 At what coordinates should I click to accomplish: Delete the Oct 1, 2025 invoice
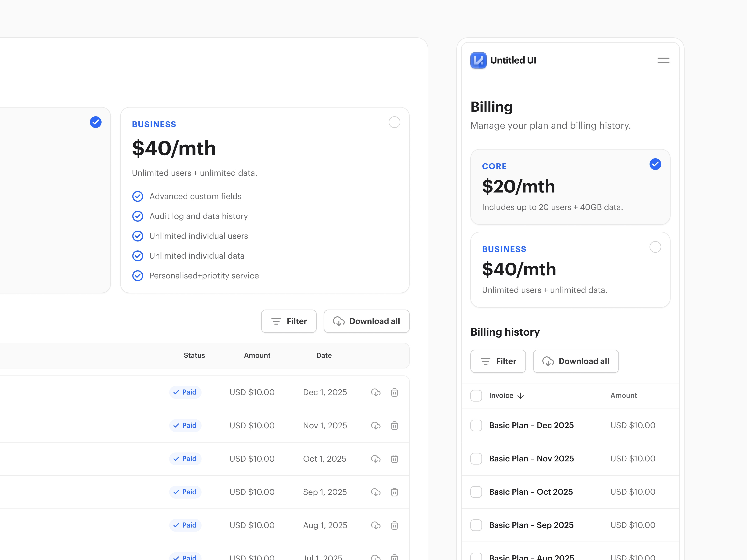click(x=394, y=459)
